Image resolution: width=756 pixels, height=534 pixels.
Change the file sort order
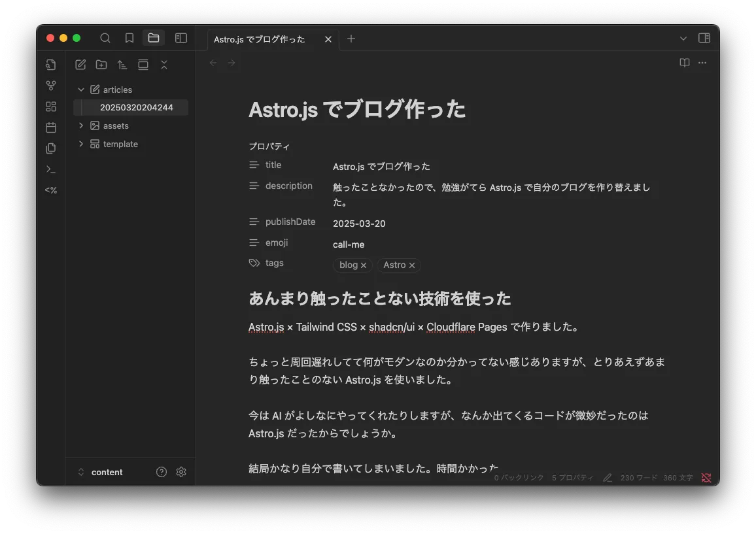[x=122, y=65]
